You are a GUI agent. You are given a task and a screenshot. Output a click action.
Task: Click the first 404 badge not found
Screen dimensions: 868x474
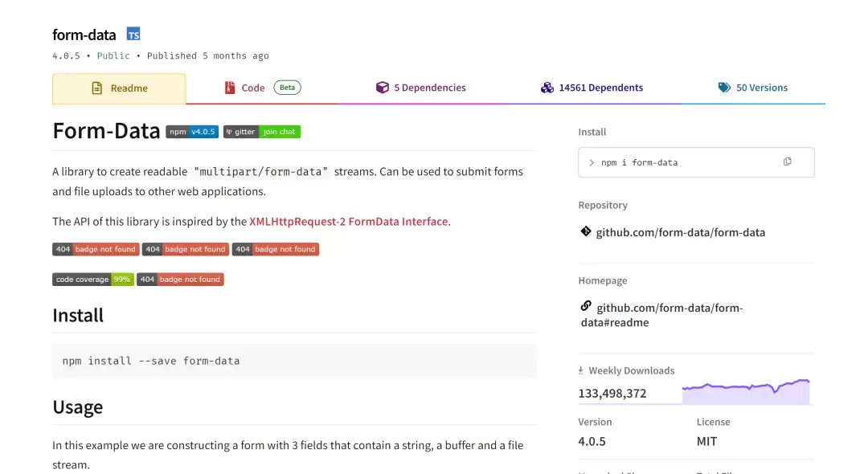95,249
